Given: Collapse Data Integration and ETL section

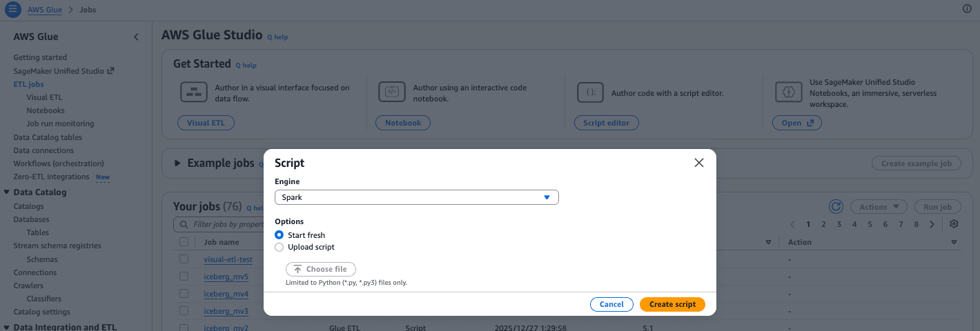Looking at the screenshot, I should 7,327.
